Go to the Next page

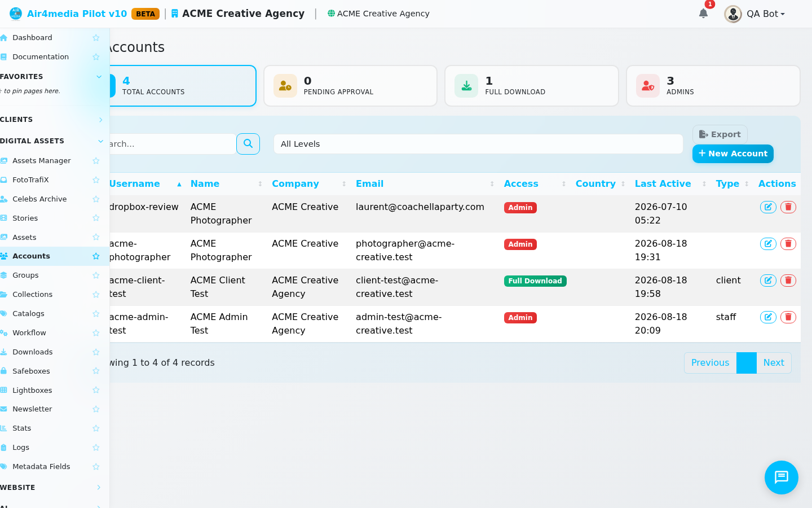point(774,363)
